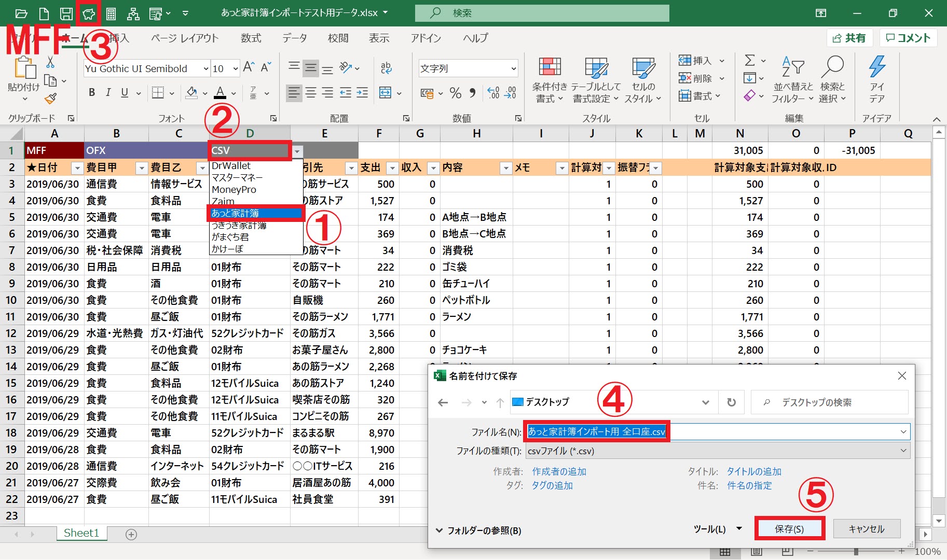Toggle bold B formatting
The width and height of the screenshot is (947, 560).
coord(92,93)
